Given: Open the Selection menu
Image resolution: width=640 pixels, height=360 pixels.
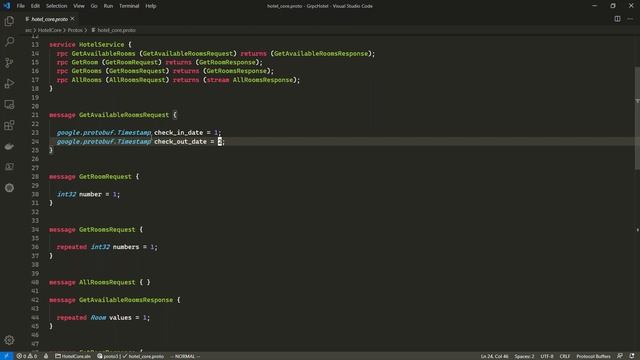Looking at the screenshot, I should pos(56,6).
